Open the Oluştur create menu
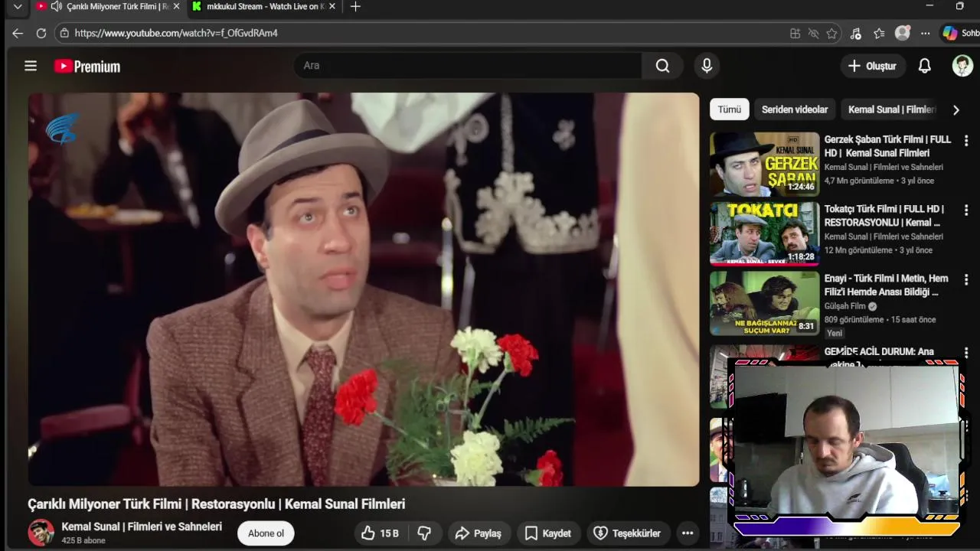 point(872,66)
